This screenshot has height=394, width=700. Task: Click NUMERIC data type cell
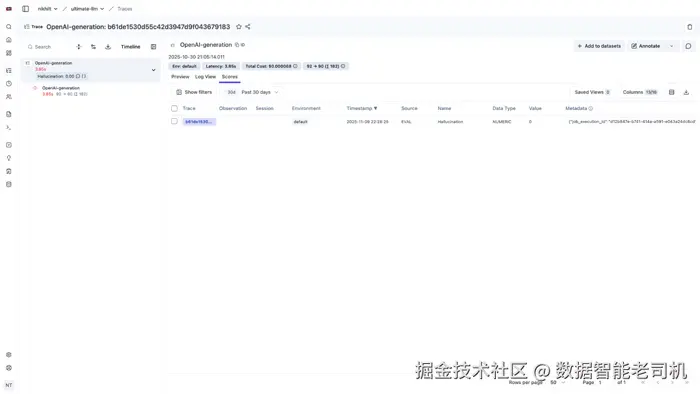click(x=502, y=121)
